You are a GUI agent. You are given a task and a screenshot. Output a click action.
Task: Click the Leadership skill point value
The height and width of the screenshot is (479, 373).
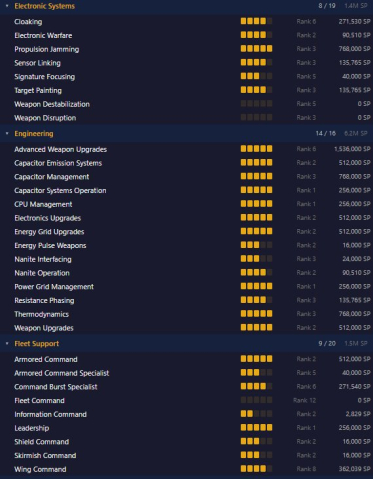(354, 428)
